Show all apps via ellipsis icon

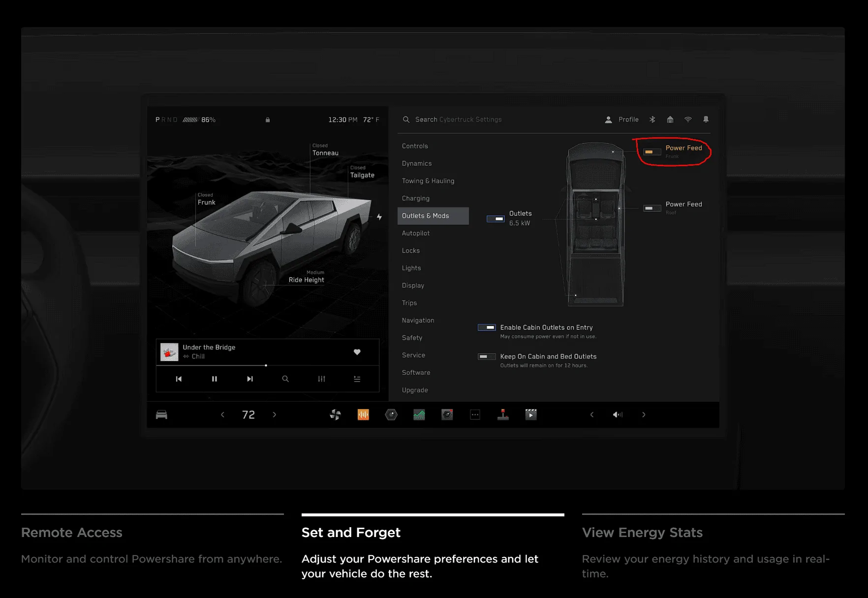[475, 415]
